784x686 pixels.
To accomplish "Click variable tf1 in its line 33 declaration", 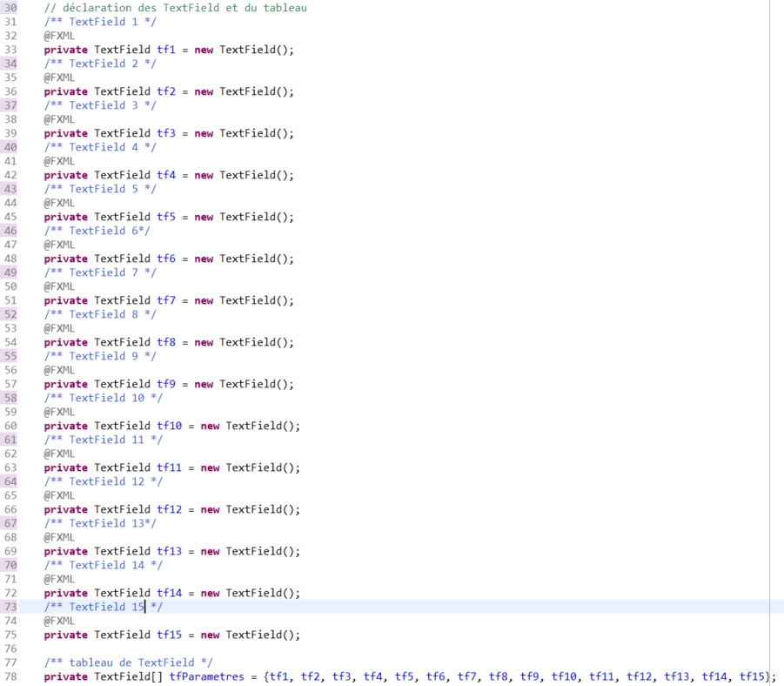I will tap(166, 50).
